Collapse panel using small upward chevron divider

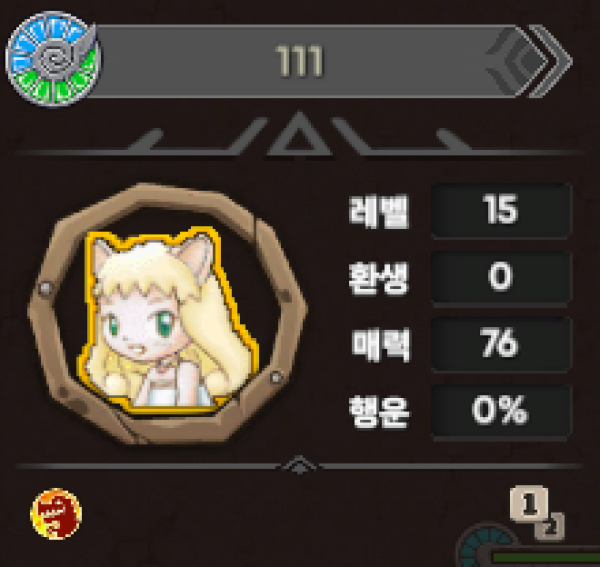click(299, 465)
